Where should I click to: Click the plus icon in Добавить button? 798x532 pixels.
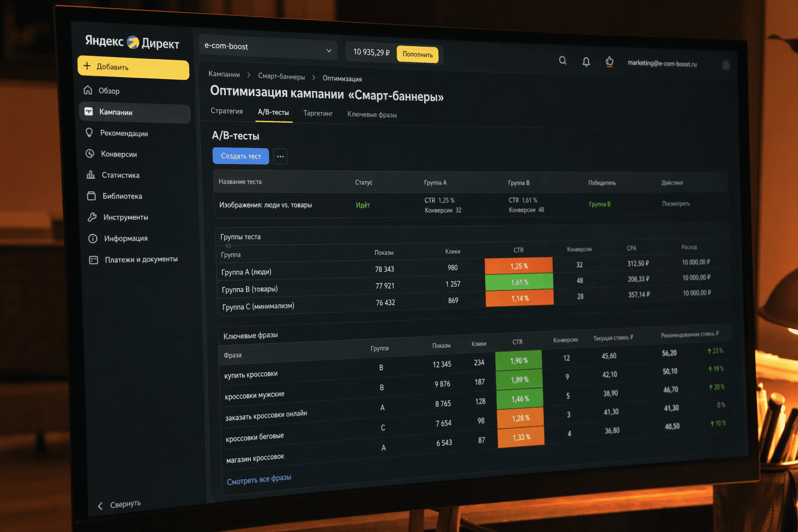tap(87, 66)
